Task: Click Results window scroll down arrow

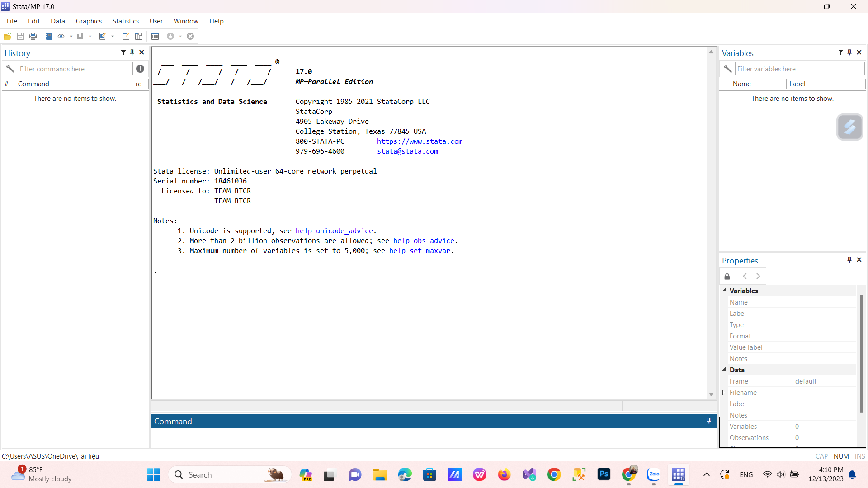Action: (711, 394)
